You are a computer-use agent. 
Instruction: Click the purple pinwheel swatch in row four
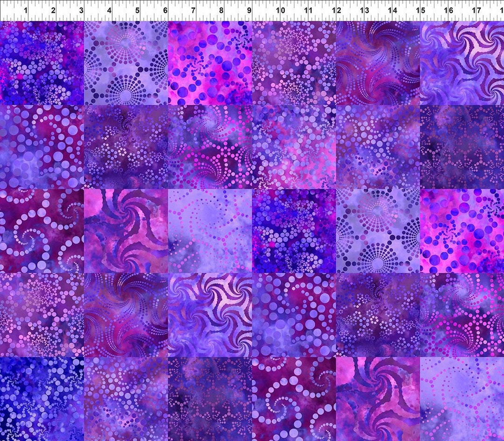(x=210, y=315)
